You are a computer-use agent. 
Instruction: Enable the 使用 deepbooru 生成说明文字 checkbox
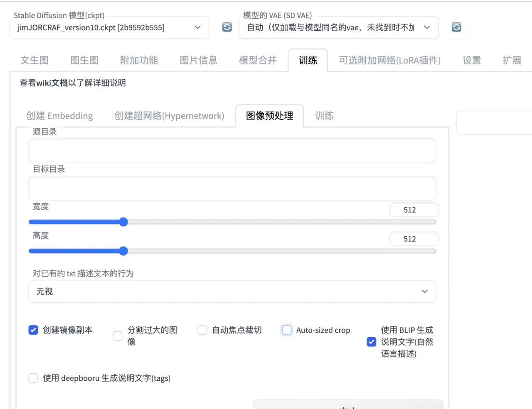click(33, 378)
